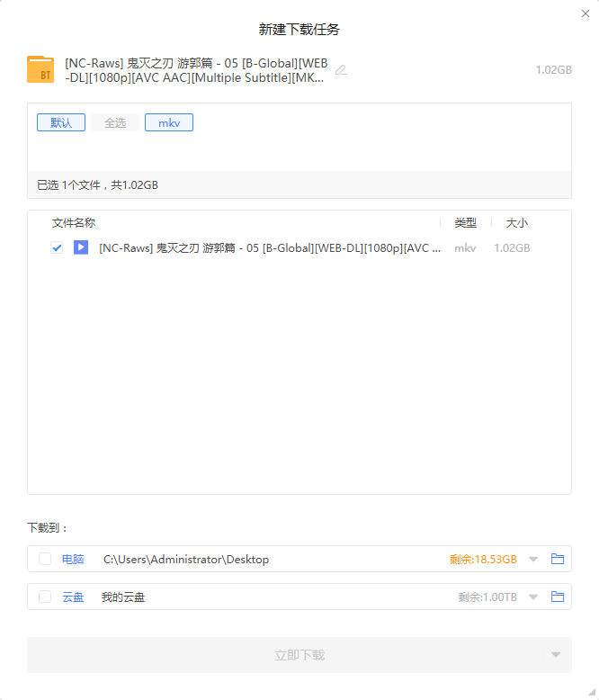Viewport: 599px width, 700px height.
Task: Open folder browser for the cloud disk path
Action: tap(558, 597)
